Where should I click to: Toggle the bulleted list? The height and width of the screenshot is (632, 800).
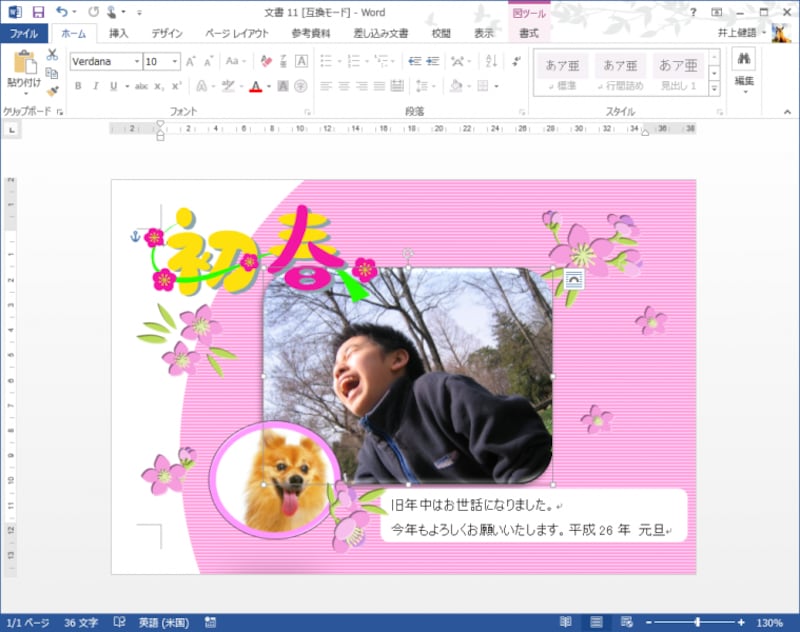point(323,60)
